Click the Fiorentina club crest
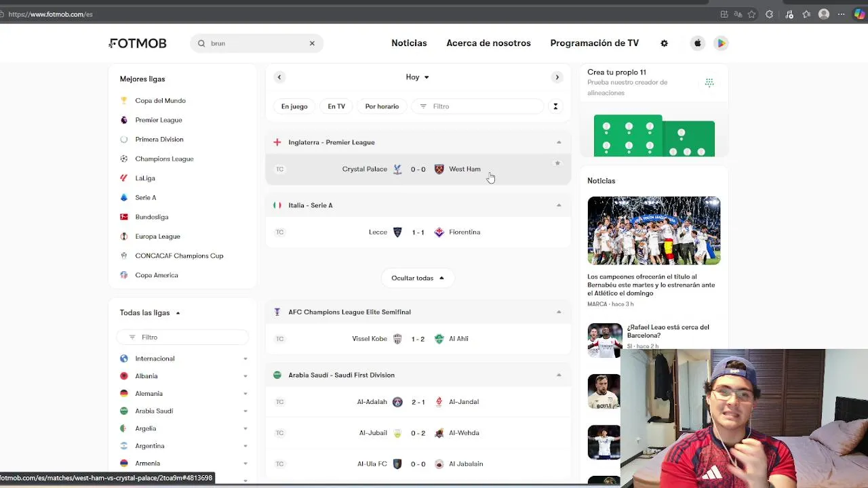The image size is (868, 488). pos(439,232)
